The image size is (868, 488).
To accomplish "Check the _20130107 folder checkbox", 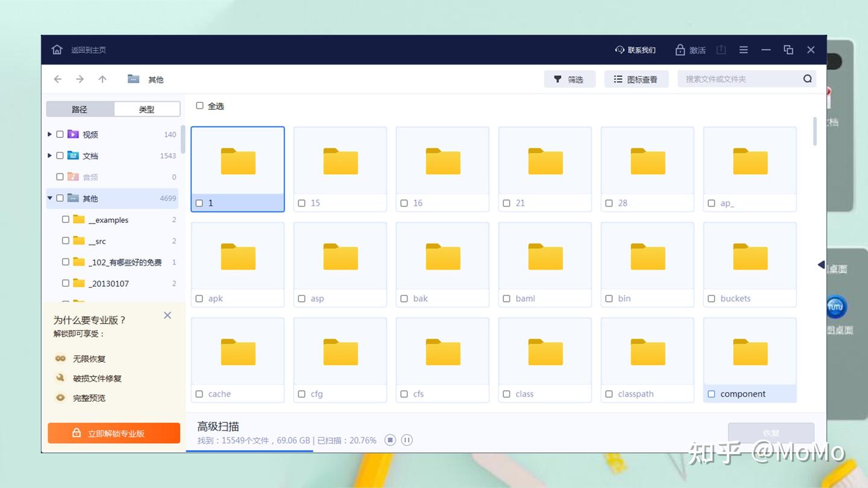I will point(66,283).
